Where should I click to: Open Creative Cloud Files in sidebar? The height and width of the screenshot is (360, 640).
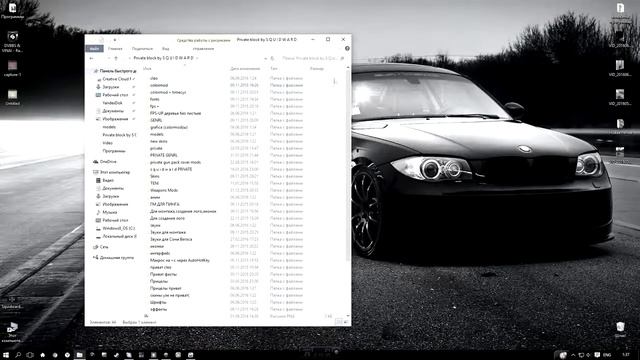coord(116,79)
